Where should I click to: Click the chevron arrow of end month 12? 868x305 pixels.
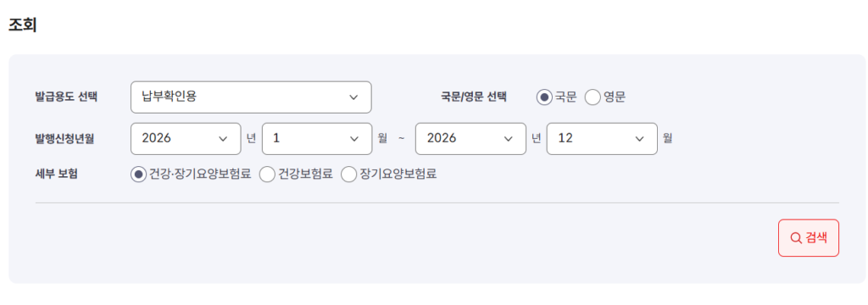[x=640, y=138]
